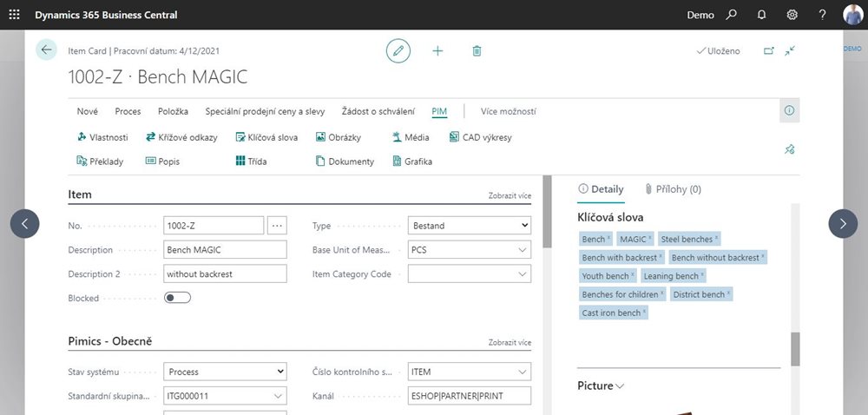Click the Description 2 input field

pyautogui.click(x=226, y=273)
